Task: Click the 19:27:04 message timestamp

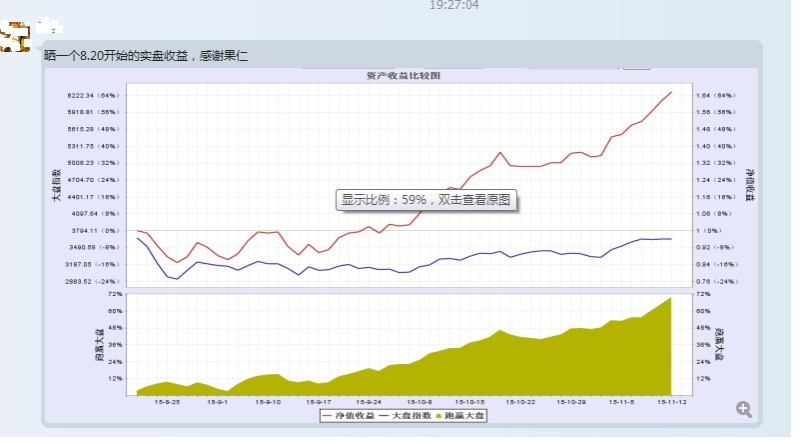Action: [454, 5]
